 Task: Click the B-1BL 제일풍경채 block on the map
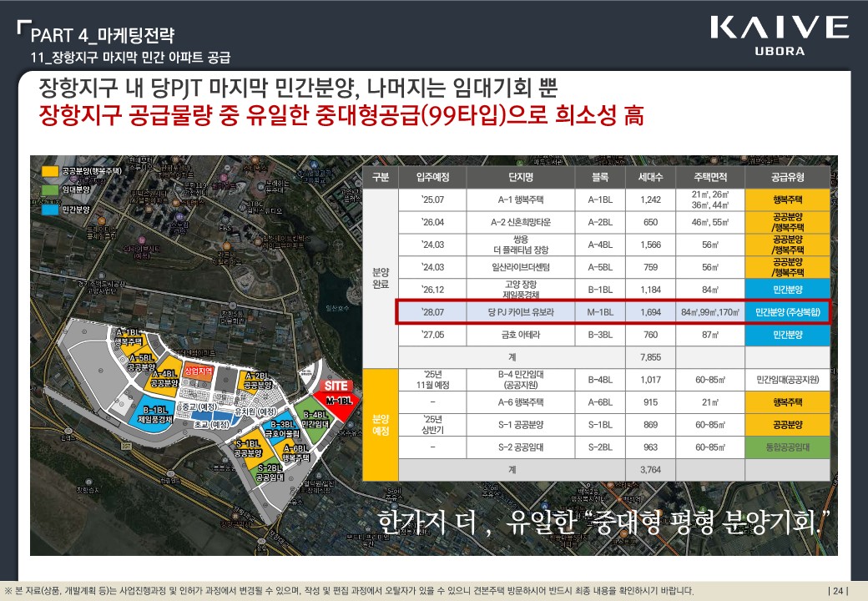[156, 414]
